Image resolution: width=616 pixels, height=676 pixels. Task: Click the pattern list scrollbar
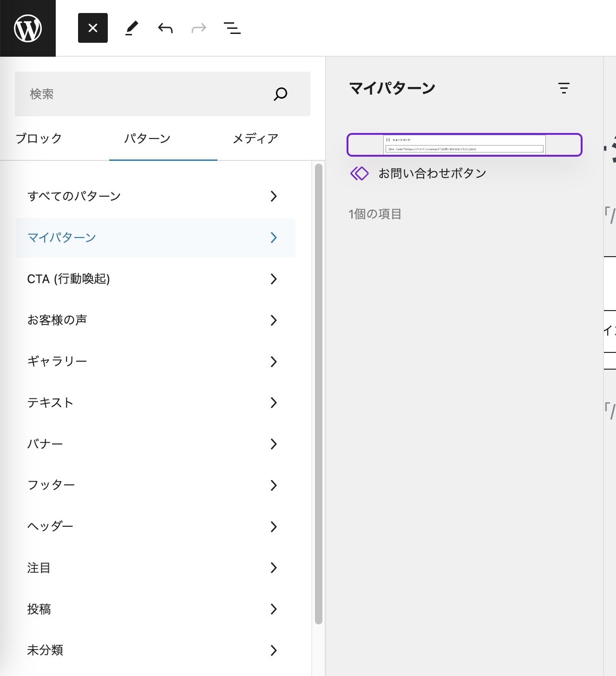pyautogui.click(x=318, y=395)
